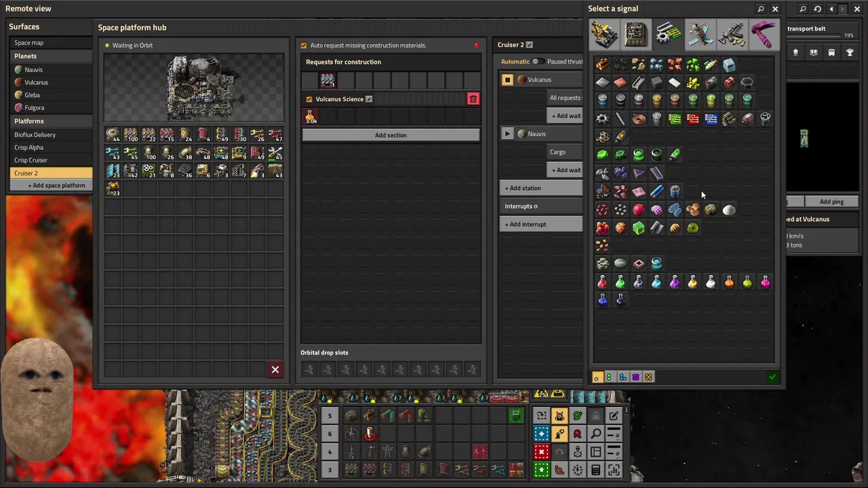Select the rocket fuel signal
868x488 pixels.
point(620,137)
